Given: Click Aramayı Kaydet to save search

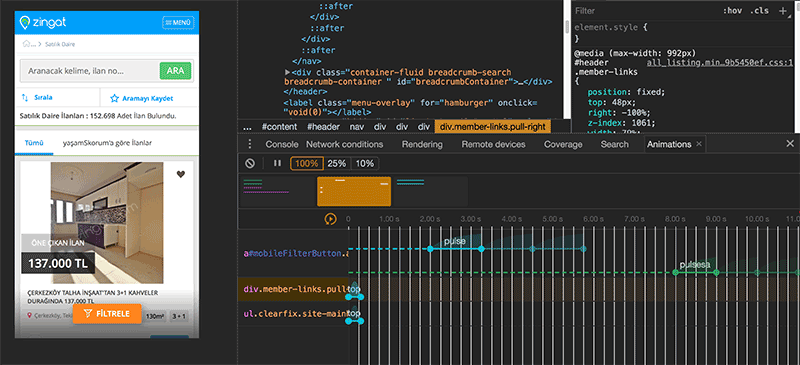Looking at the screenshot, I should pos(142,98).
